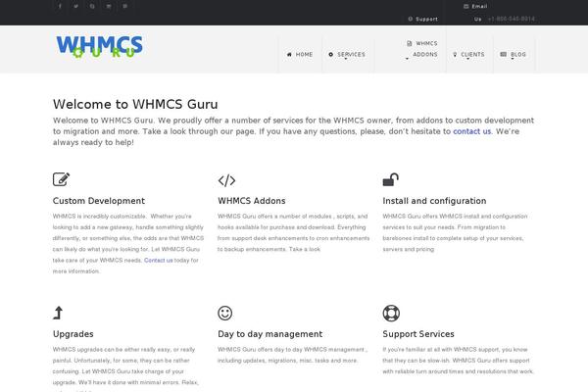588x392 pixels.
Task: Follow 'Contact us' link under Custom Development
Action: (x=158, y=260)
